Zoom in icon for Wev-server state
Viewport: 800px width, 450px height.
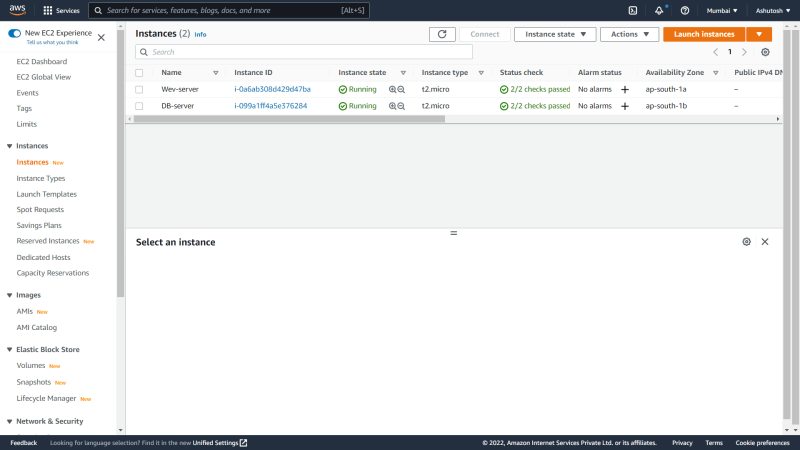[392, 89]
